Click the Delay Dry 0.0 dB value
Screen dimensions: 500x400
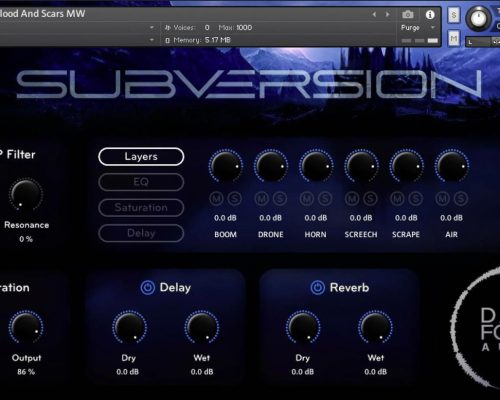[128, 372]
